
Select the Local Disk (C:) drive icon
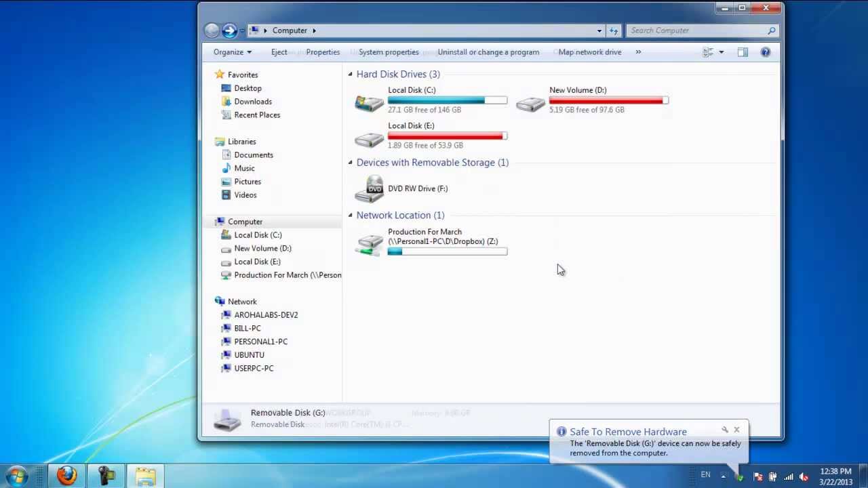pos(369,102)
